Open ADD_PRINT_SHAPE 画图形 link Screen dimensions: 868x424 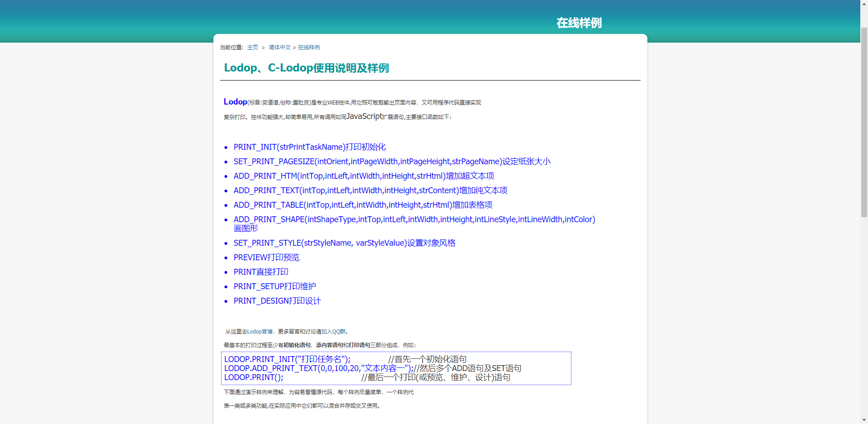pos(414,219)
